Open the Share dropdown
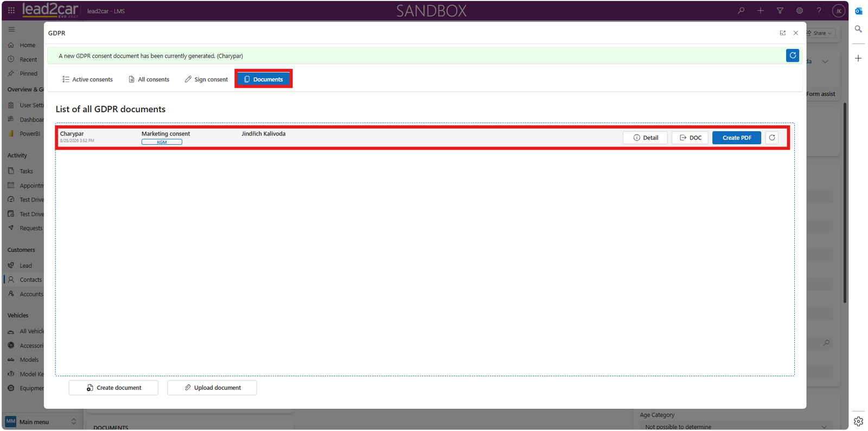Viewport: 868px width, 431px height. click(820, 33)
